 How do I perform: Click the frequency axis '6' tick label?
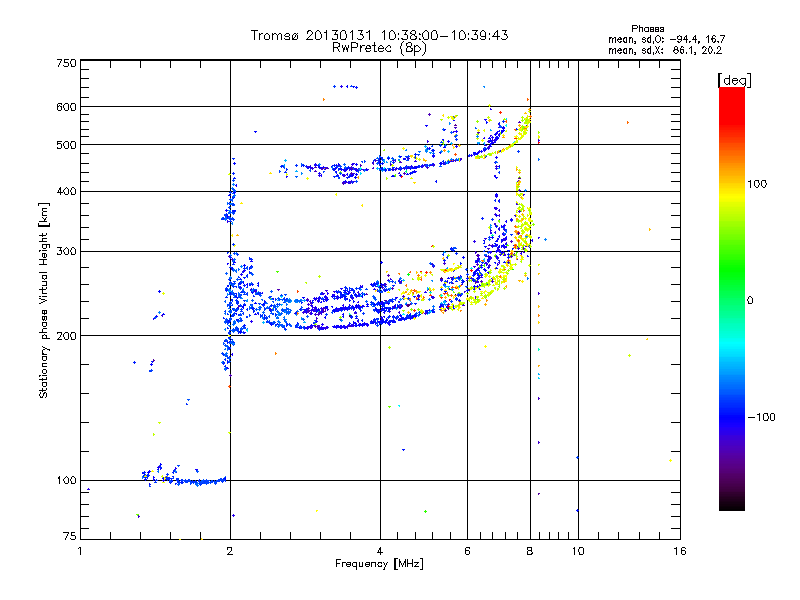click(x=467, y=551)
